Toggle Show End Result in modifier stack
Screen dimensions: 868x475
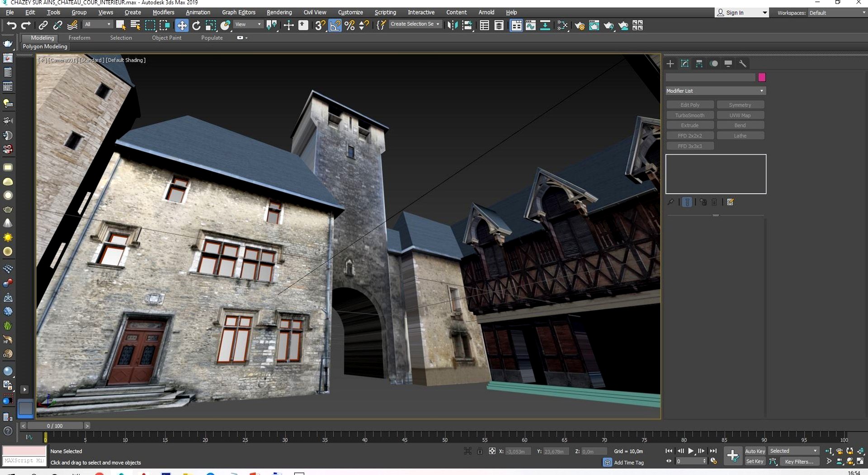click(x=687, y=202)
